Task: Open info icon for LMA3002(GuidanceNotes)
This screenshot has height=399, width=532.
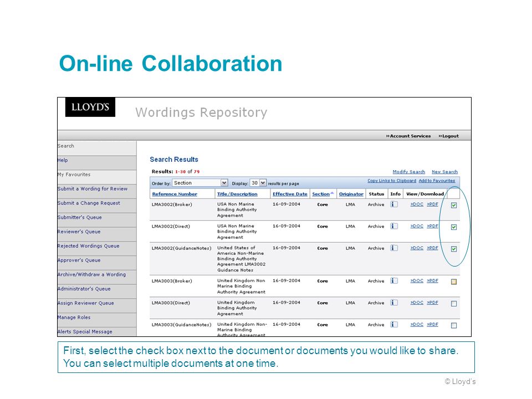Action: click(x=393, y=248)
